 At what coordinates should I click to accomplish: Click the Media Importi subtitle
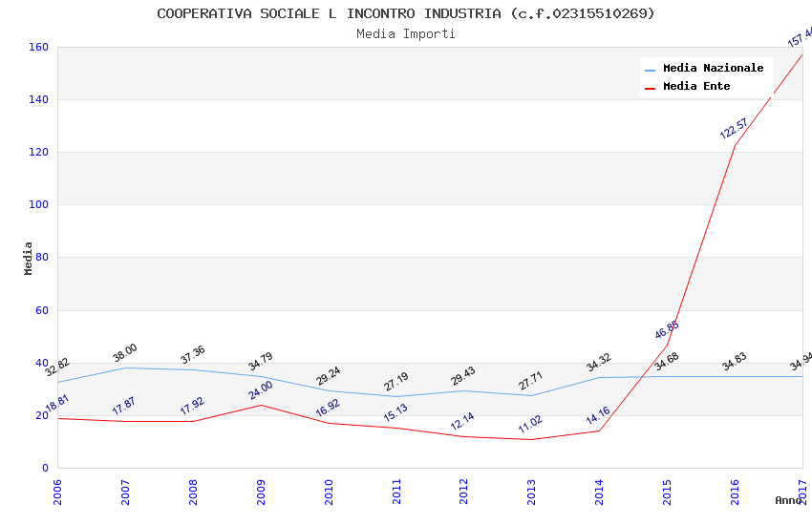[x=405, y=34]
